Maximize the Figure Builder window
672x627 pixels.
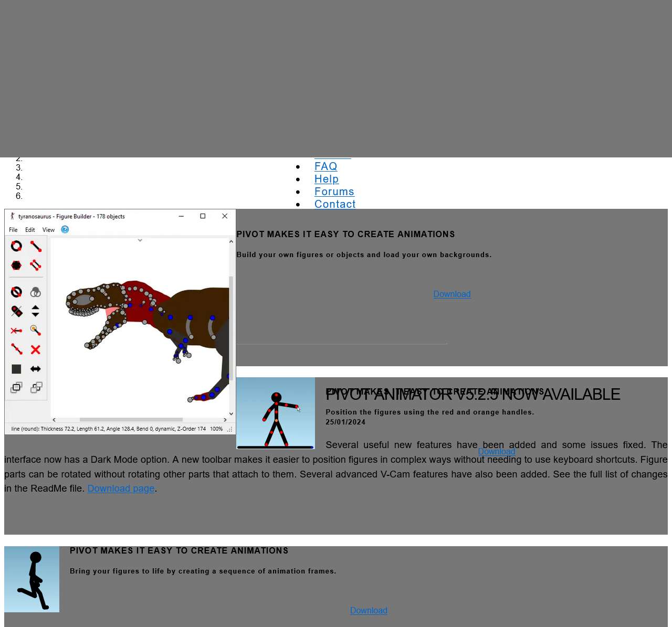203,216
